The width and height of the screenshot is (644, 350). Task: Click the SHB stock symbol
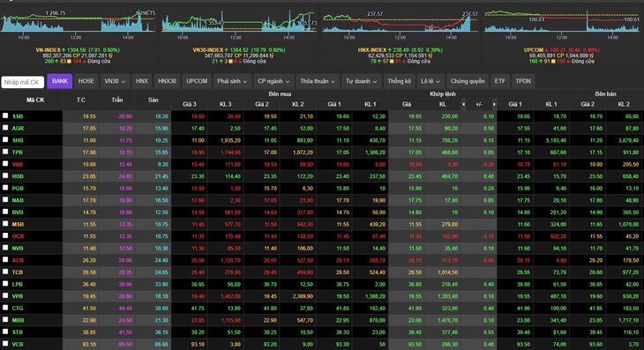coord(18,140)
